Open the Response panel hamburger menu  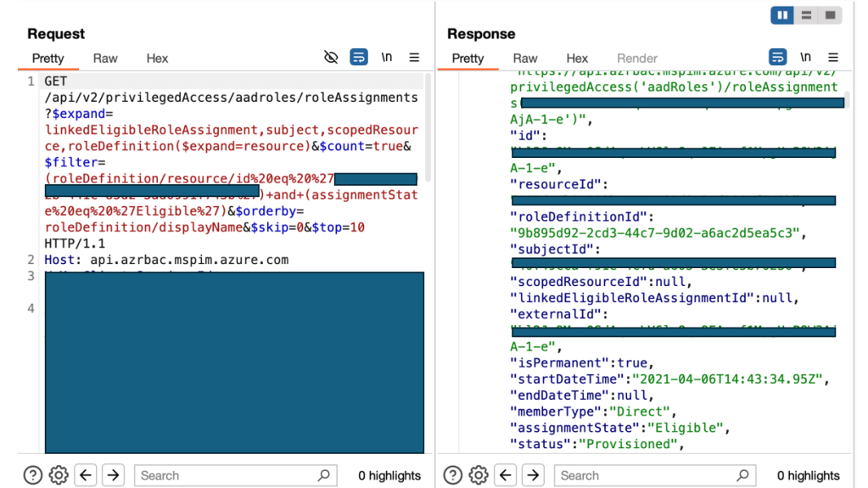coord(833,58)
